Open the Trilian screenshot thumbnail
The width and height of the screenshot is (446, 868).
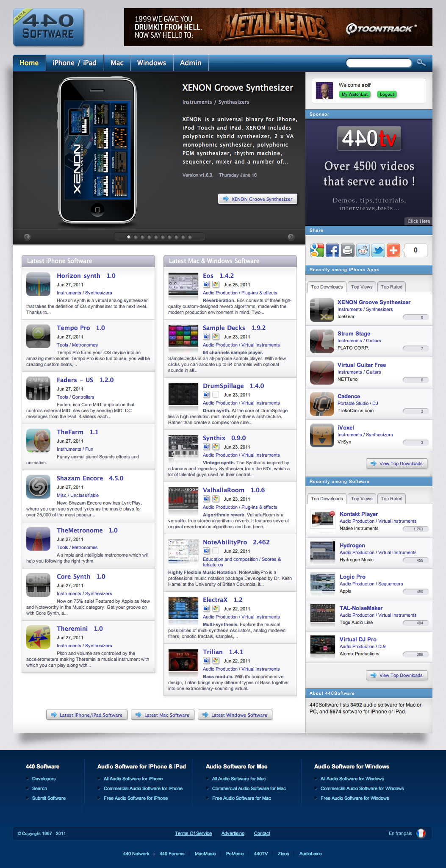click(183, 661)
